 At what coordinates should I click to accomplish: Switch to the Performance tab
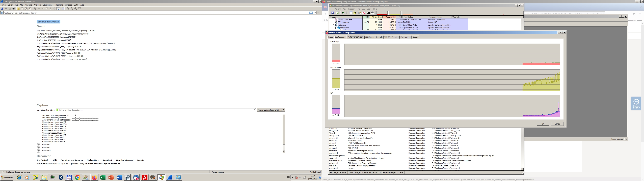tap(340, 37)
